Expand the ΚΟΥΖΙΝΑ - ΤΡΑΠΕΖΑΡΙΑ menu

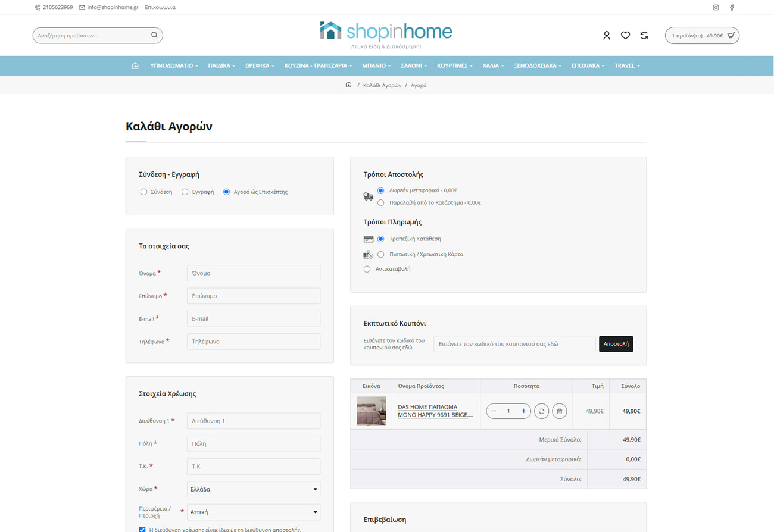[x=318, y=66]
